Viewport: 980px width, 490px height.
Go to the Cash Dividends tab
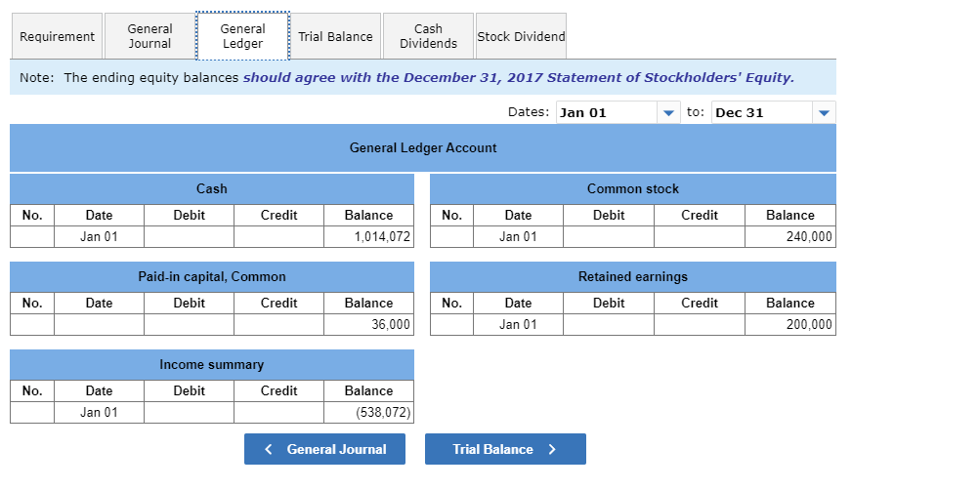click(x=428, y=36)
